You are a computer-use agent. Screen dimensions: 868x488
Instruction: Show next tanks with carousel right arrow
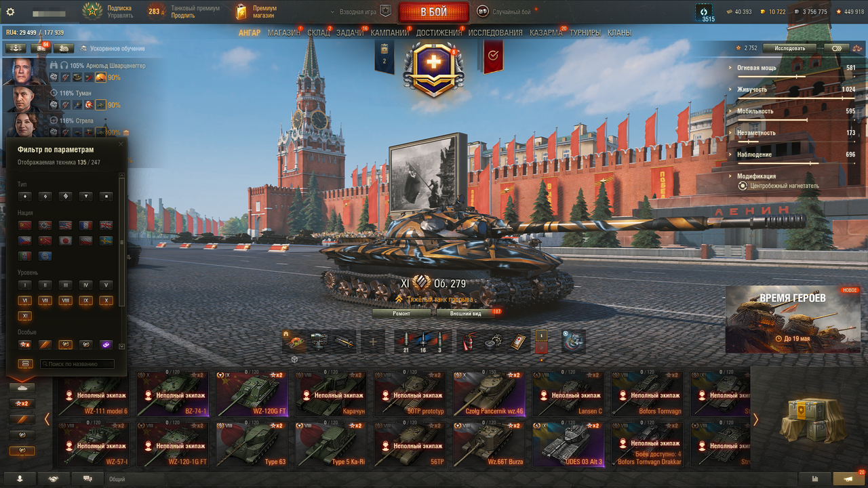point(755,420)
